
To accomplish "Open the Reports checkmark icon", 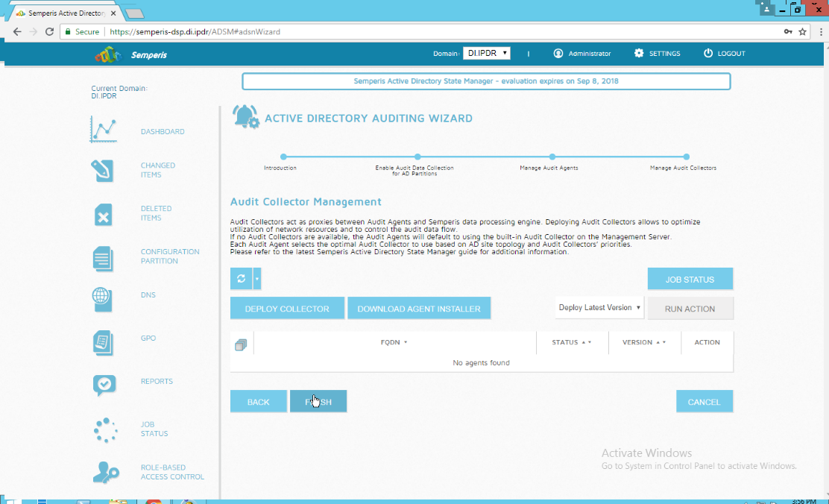I will click(104, 385).
